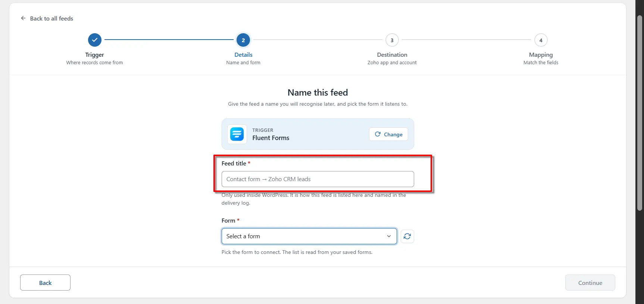
Task: Refresh the form list with reload icon
Action: [407, 236]
